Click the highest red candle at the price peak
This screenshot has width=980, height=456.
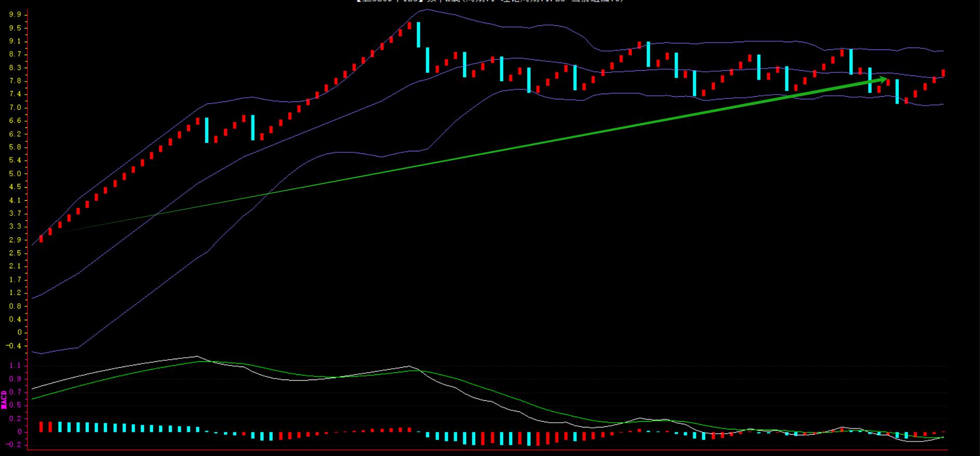coord(409,25)
